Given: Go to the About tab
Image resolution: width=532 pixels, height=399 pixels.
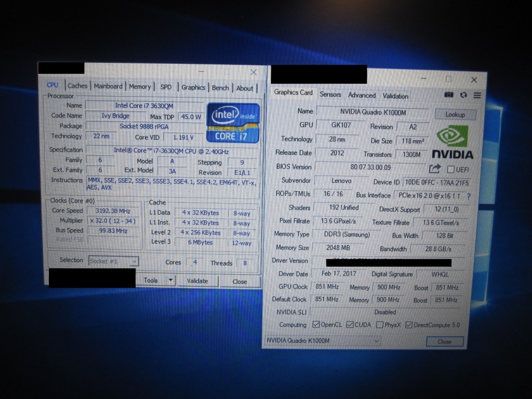Looking at the screenshot, I should click(x=245, y=88).
